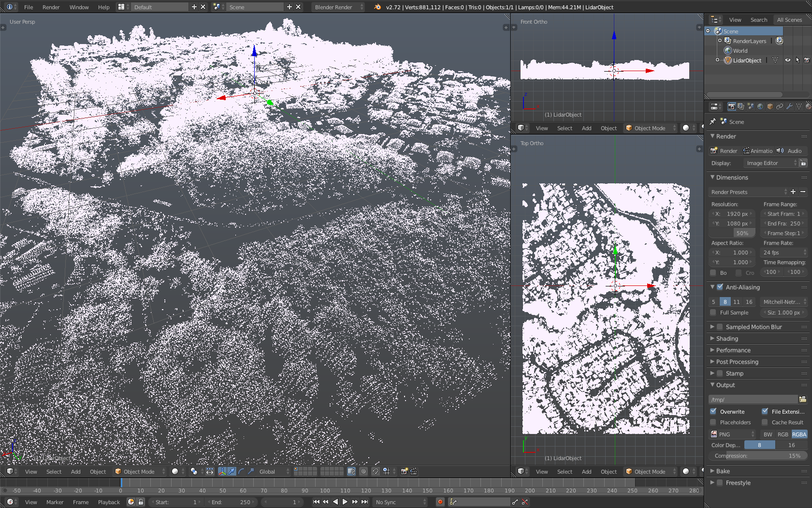Viewport: 812px width, 508px height.
Task: Adjust the PNG Compression slider
Action: (x=757, y=456)
